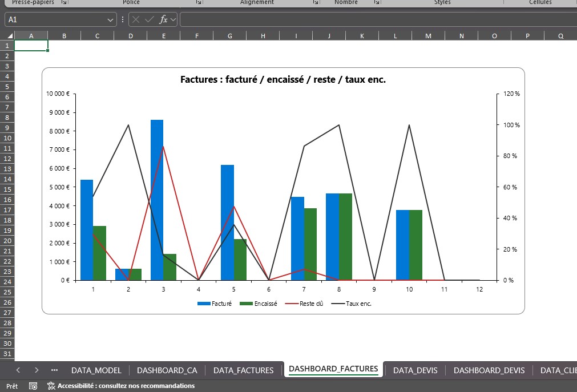Open the DATA_MODEL sheet
The height and width of the screenshot is (392, 577).
click(x=96, y=370)
